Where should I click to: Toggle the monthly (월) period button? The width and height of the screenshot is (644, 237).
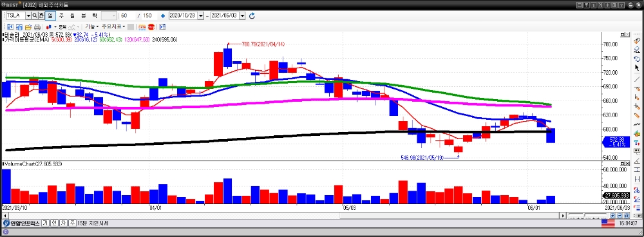(x=72, y=15)
